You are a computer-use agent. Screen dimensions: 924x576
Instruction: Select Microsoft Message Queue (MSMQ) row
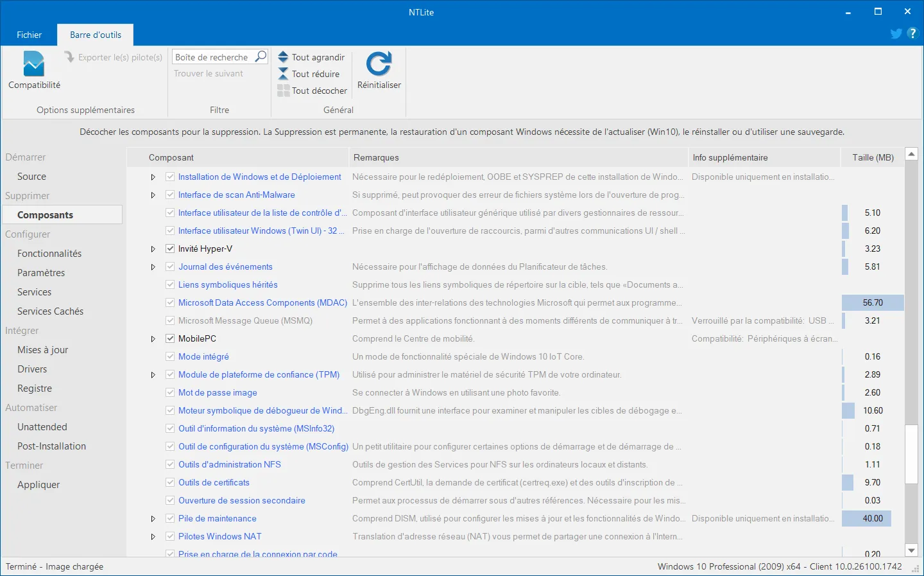(515, 320)
